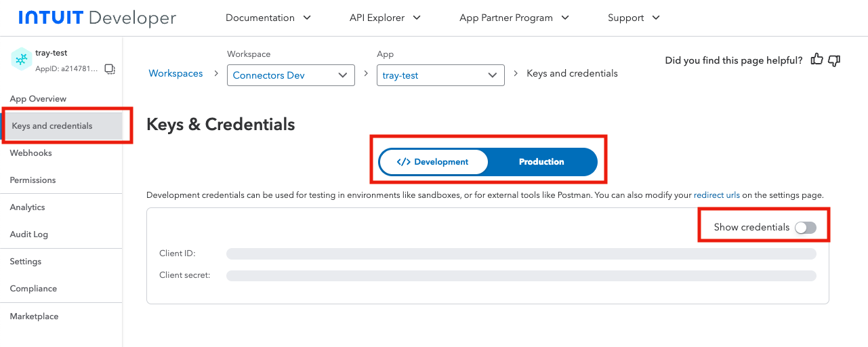The width and height of the screenshot is (868, 347).
Task: Go to Webhooks in the sidebar
Action: (31, 153)
